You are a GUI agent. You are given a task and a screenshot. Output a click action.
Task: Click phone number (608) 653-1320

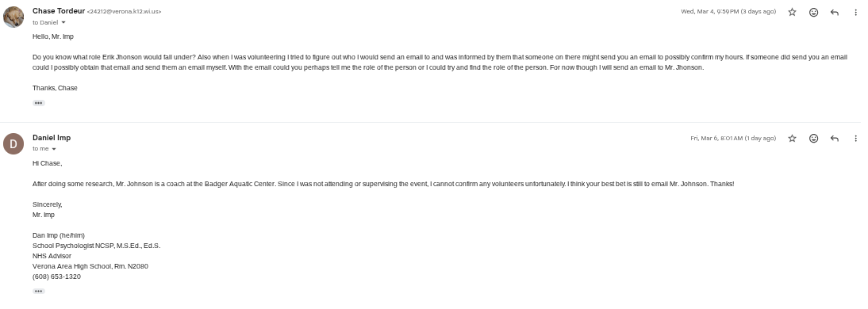pyautogui.click(x=56, y=277)
